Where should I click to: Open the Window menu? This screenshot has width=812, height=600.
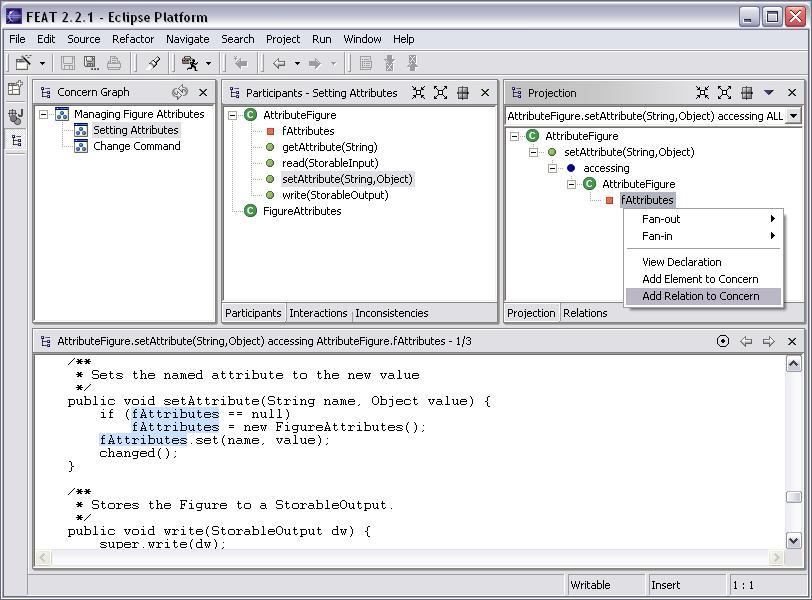362,39
